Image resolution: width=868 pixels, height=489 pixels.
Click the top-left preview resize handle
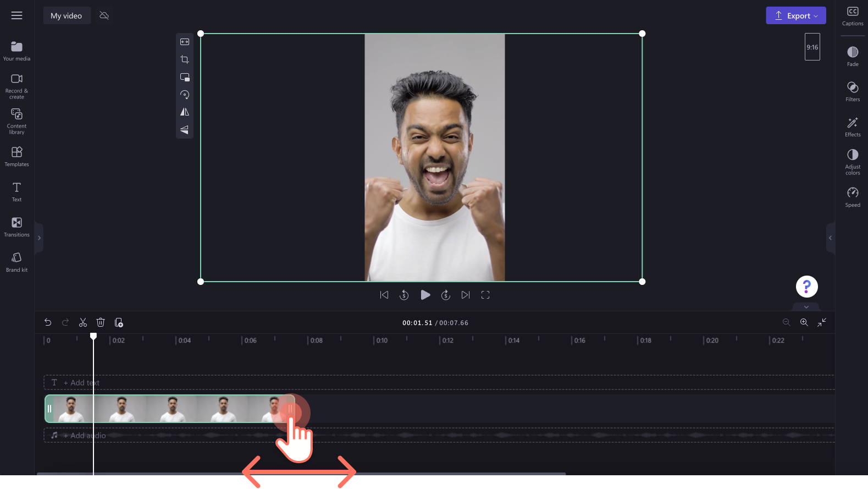pyautogui.click(x=201, y=34)
